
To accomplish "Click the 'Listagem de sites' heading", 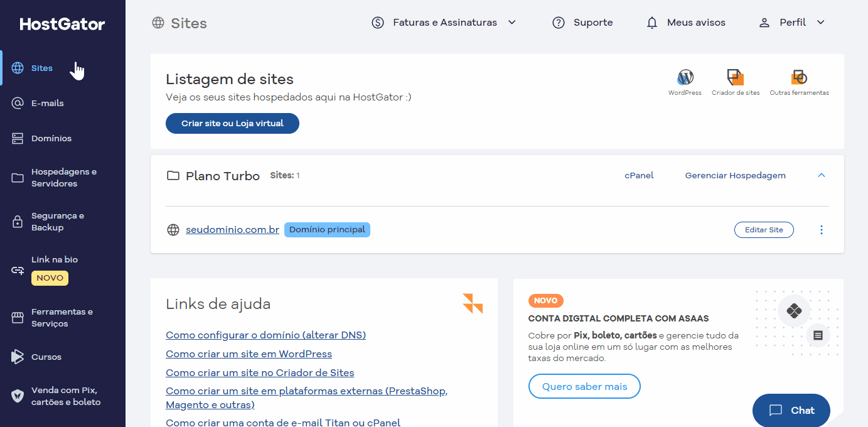I will click(x=230, y=79).
